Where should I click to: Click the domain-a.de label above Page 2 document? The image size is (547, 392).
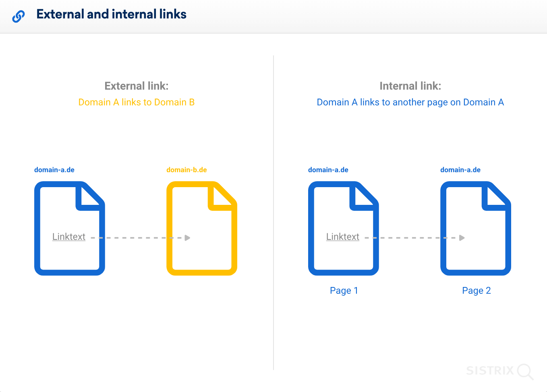click(x=460, y=170)
